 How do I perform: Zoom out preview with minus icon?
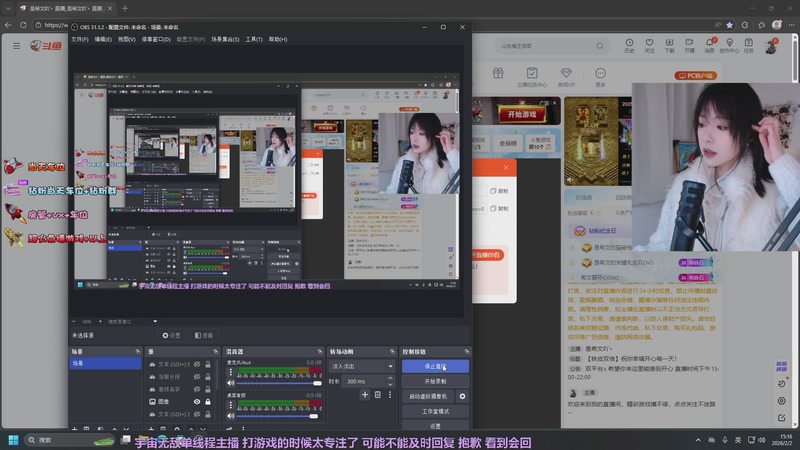(x=74, y=321)
